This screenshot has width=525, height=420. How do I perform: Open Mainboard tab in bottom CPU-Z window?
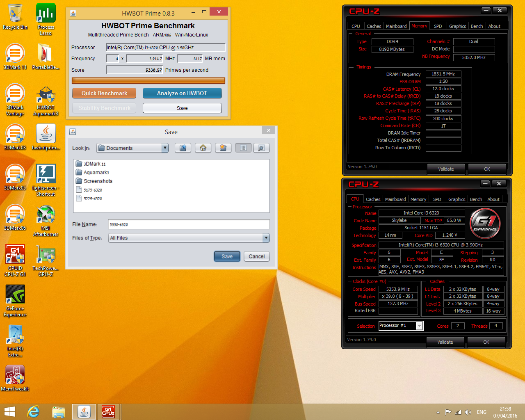point(395,199)
